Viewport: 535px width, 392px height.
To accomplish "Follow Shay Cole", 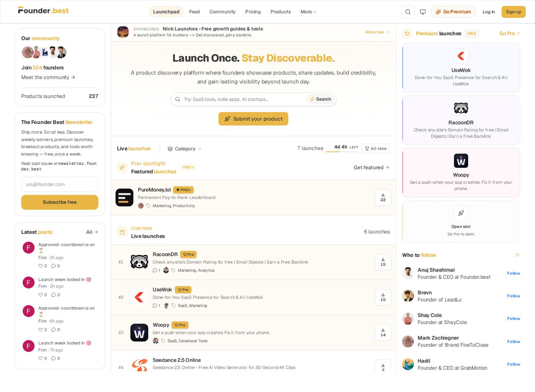I will [513, 318].
